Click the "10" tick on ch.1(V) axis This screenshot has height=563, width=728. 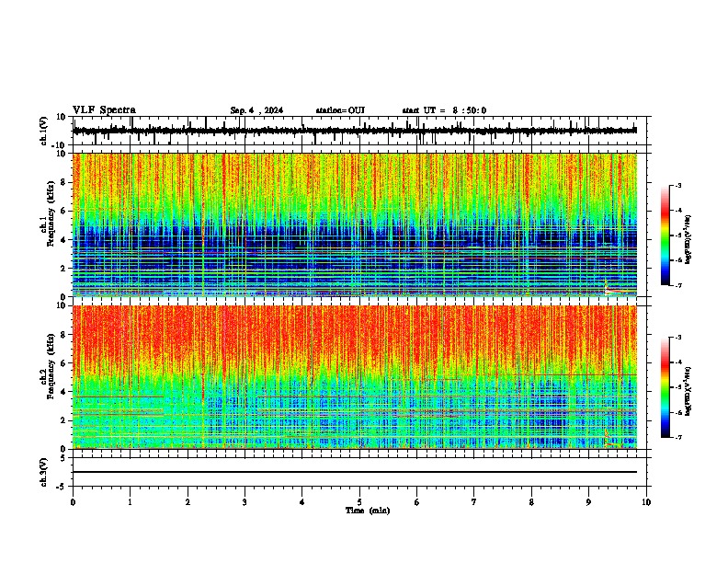[x=62, y=117]
